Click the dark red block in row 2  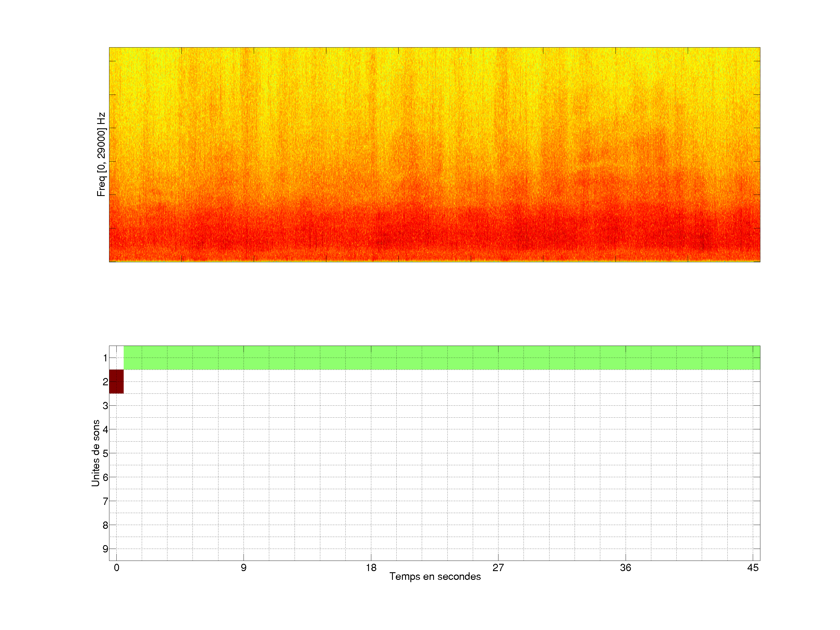click(116, 381)
